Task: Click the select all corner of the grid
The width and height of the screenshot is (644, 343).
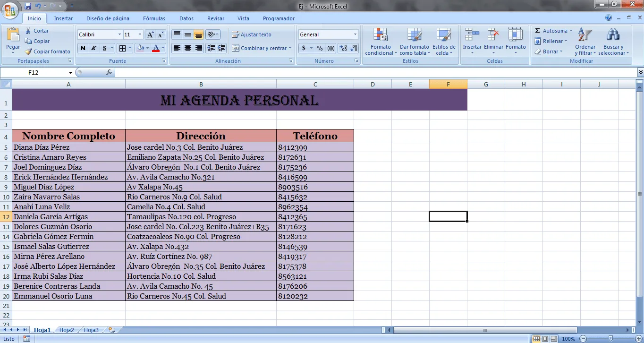Action: [x=6, y=84]
